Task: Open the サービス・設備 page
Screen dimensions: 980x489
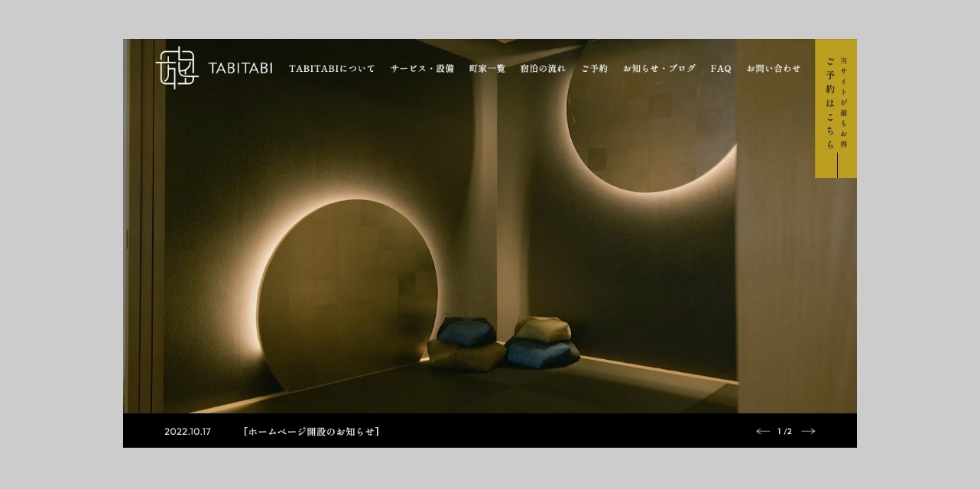Action: tap(422, 69)
